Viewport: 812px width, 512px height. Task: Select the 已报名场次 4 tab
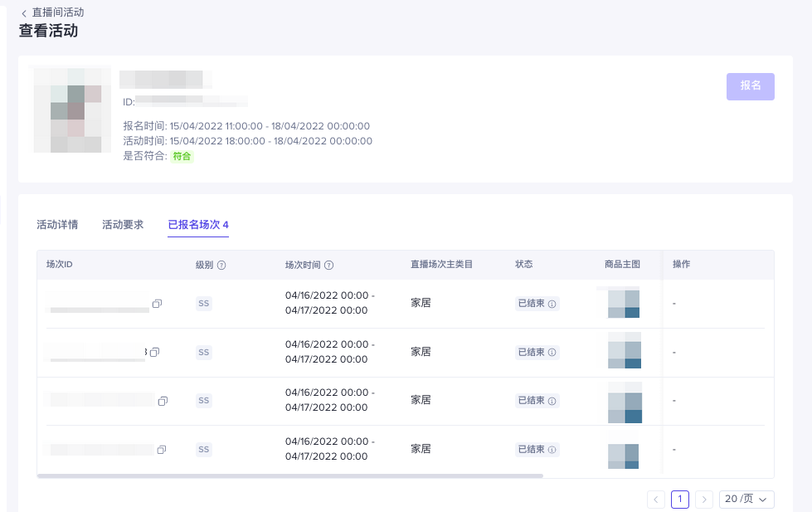(x=198, y=225)
